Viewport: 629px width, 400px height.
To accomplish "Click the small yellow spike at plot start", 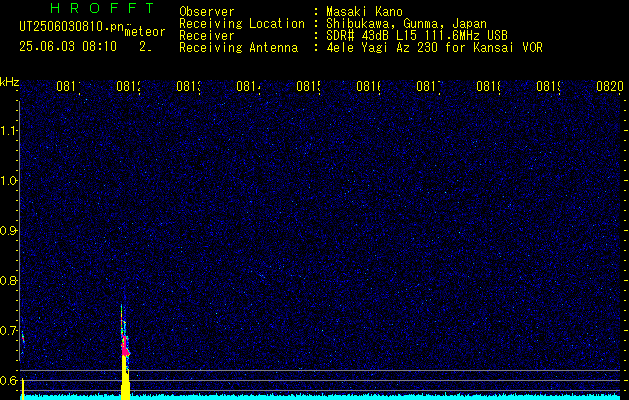I will (23, 389).
